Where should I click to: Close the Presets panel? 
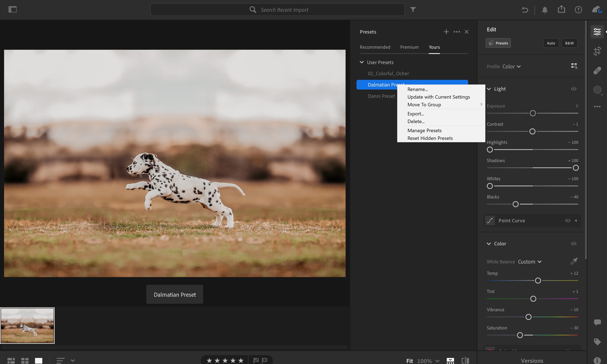(467, 32)
